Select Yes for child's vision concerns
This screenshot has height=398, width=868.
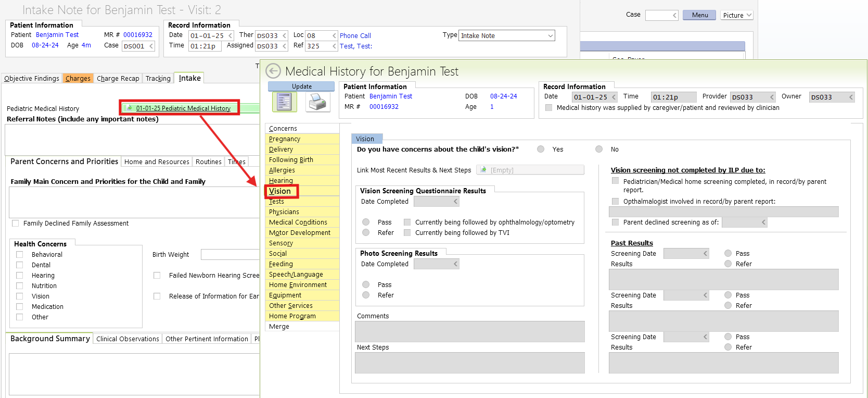tap(541, 149)
